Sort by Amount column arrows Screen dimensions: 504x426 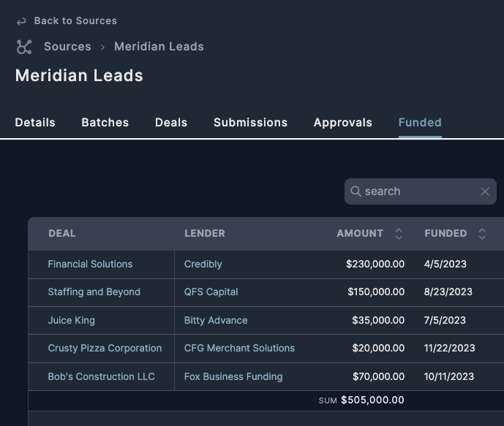[x=399, y=234]
